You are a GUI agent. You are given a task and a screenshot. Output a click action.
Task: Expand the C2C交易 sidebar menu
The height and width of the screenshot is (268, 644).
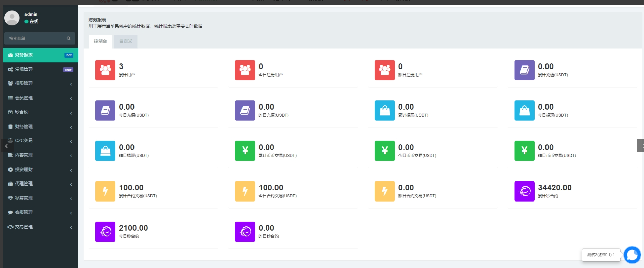click(x=39, y=140)
